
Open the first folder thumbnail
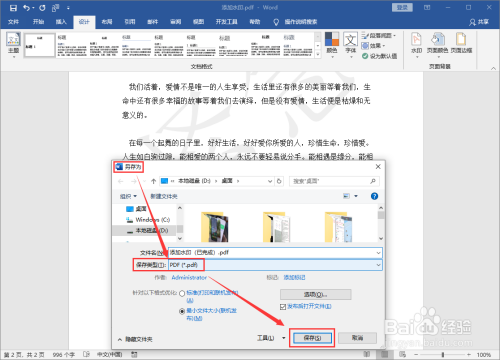214,226
